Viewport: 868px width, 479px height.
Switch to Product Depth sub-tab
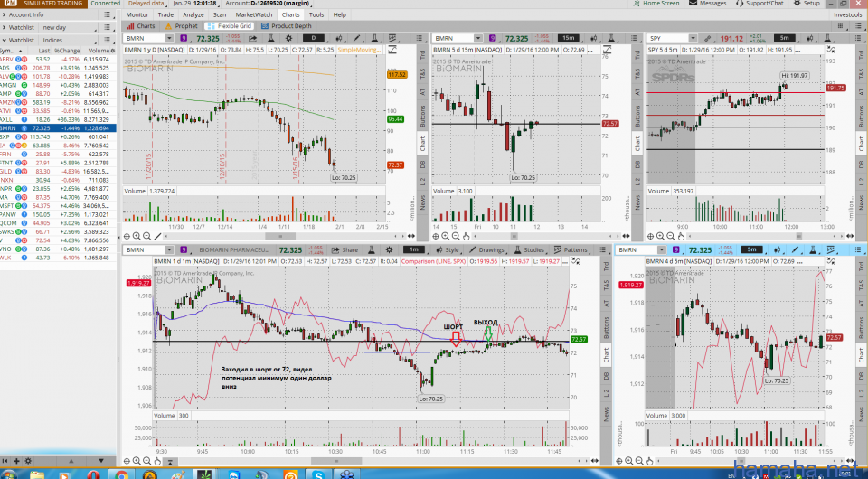(x=287, y=26)
